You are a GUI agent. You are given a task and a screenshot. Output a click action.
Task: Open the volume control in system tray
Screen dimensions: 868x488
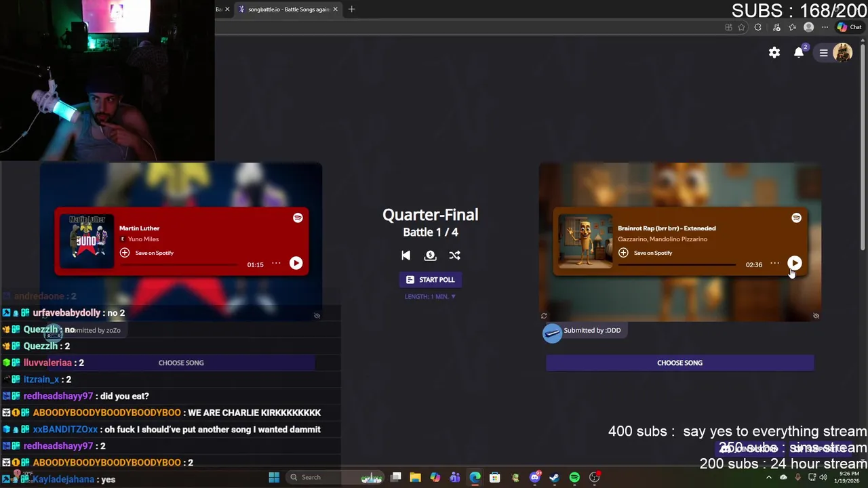click(x=823, y=477)
